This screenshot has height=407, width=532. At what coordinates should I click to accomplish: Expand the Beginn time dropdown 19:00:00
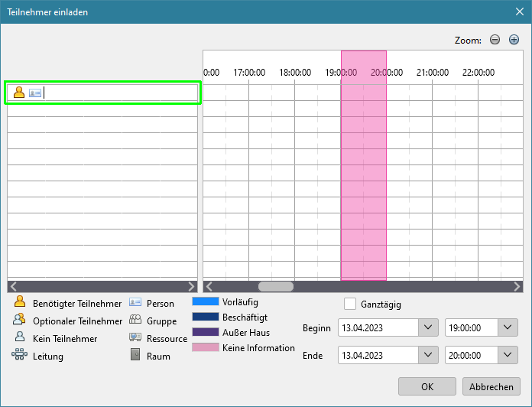[508, 327]
